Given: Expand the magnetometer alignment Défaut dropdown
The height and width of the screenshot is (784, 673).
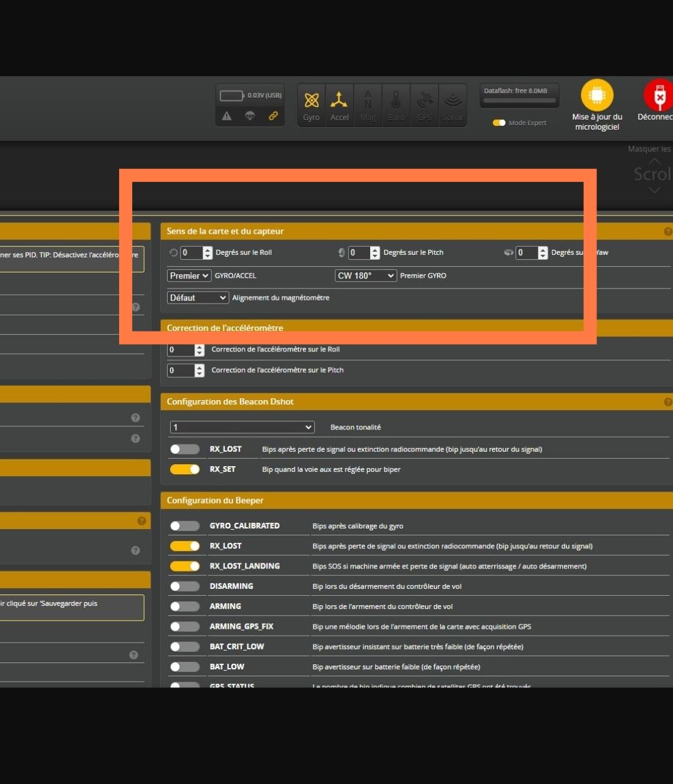Looking at the screenshot, I should point(198,298).
